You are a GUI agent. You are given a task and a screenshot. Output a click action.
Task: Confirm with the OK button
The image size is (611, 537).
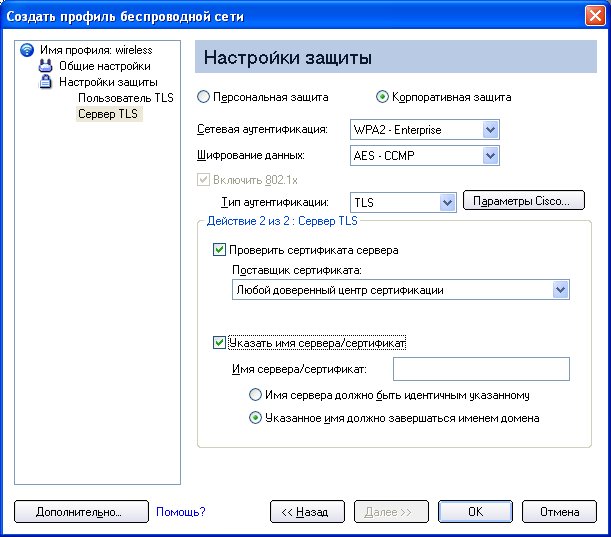click(475, 511)
